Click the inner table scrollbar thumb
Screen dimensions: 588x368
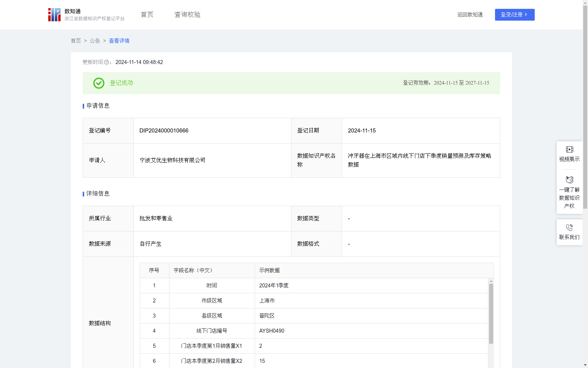[x=491, y=314]
